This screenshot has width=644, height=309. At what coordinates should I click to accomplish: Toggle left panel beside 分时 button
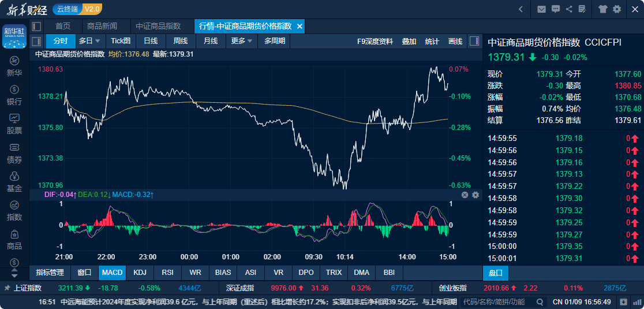[36, 41]
